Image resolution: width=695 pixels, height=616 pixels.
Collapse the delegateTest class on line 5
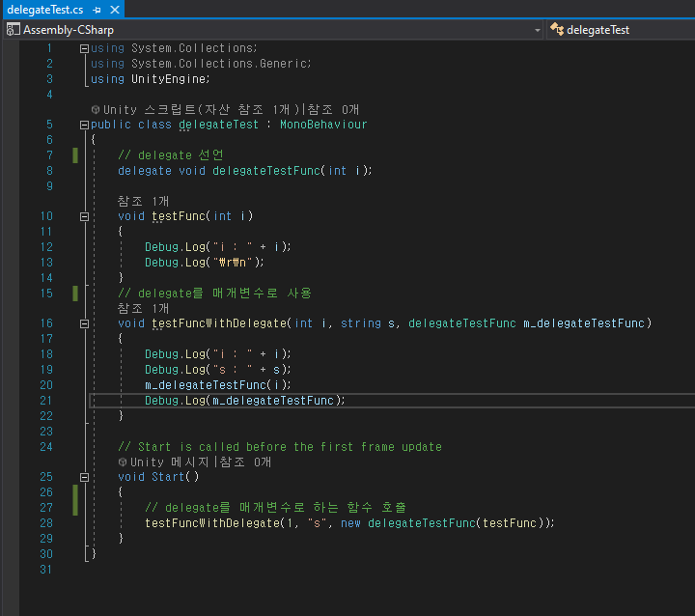point(84,126)
